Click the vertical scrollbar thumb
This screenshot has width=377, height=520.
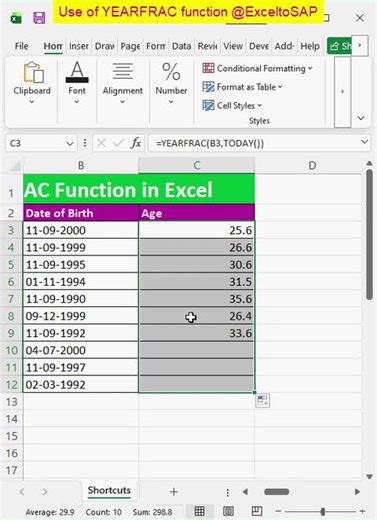pyautogui.click(x=369, y=235)
